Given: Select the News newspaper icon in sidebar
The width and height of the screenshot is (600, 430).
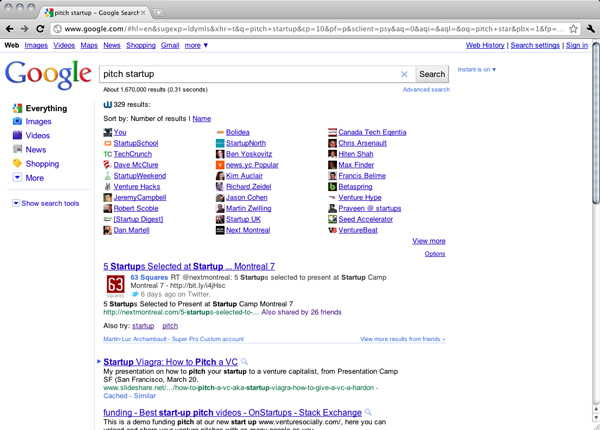Looking at the screenshot, I should point(17,149).
